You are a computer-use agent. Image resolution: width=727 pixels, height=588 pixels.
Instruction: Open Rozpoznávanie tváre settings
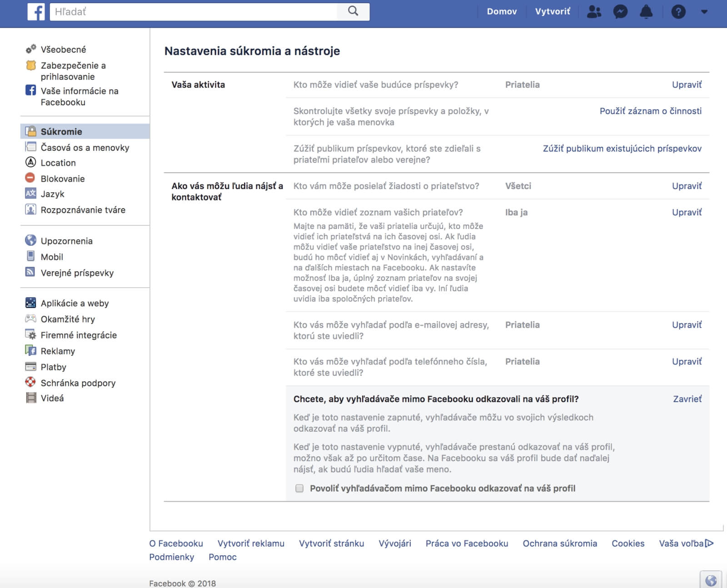(x=83, y=210)
